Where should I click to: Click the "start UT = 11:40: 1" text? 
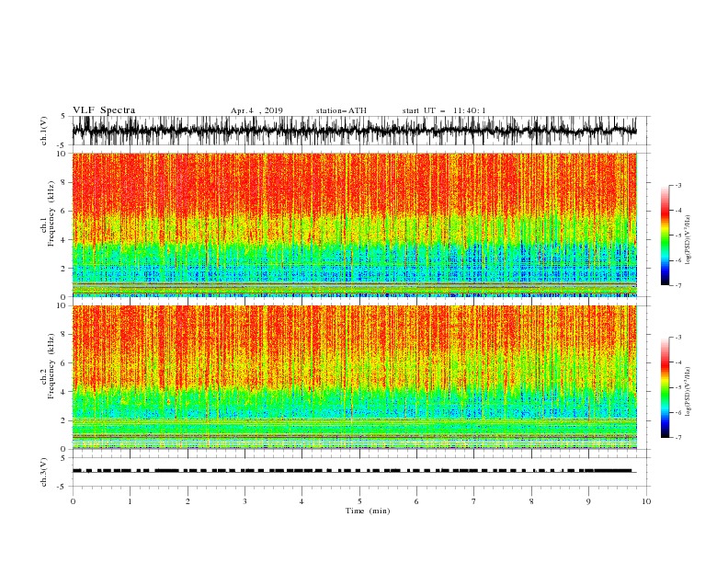click(x=444, y=110)
